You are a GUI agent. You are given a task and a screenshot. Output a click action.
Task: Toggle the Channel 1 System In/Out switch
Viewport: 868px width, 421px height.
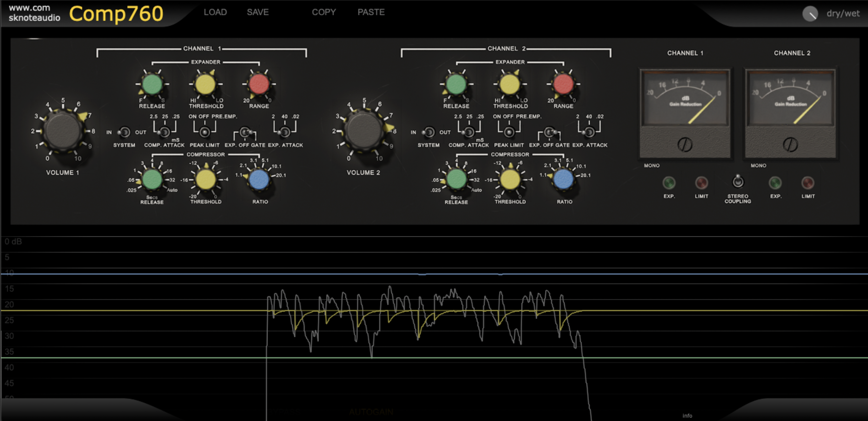point(124,132)
